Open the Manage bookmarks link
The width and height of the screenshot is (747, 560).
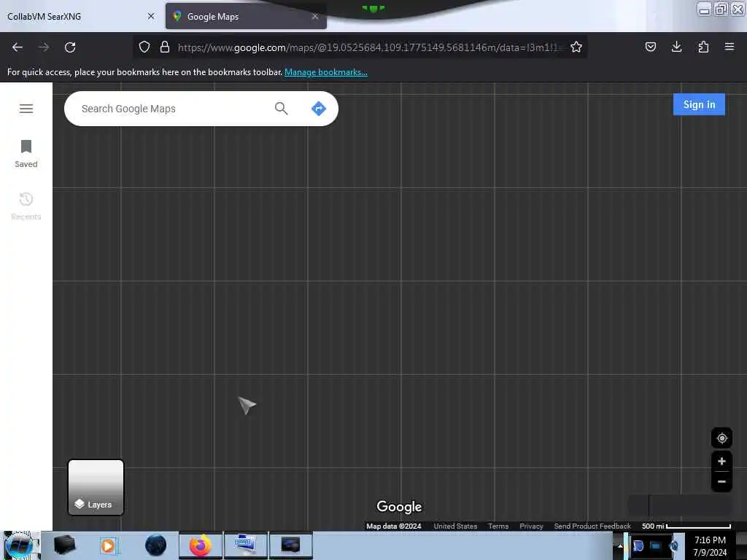point(326,72)
